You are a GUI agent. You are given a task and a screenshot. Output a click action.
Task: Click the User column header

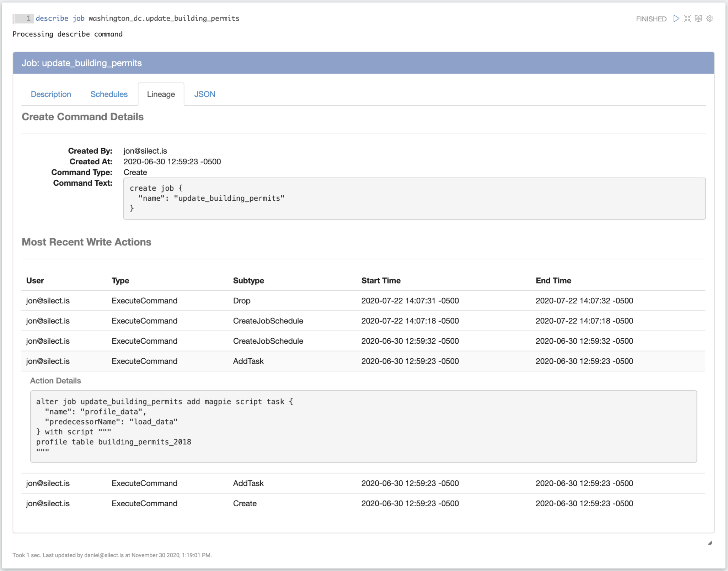(34, 280)
